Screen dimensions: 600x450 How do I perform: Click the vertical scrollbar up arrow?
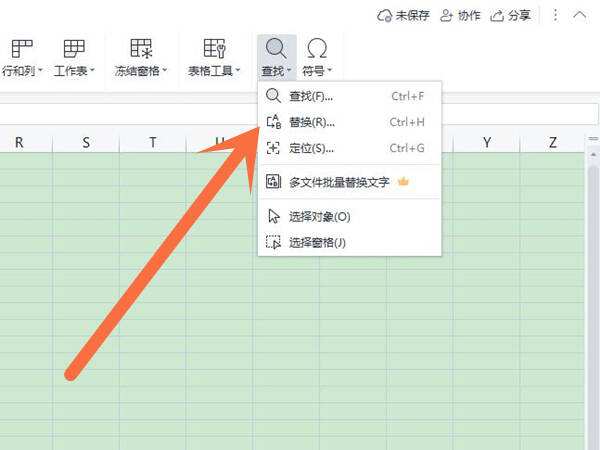pos(593,155)
